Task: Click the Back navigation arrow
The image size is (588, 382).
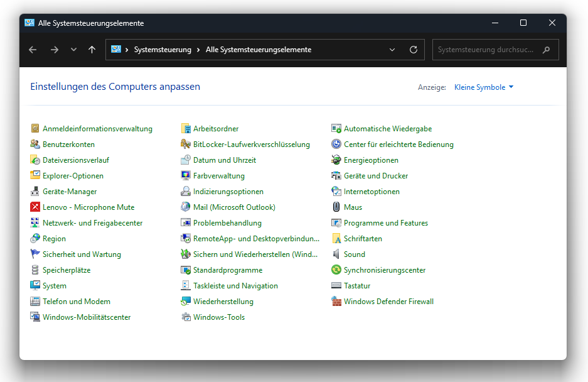Action: [x=33, y=50]
